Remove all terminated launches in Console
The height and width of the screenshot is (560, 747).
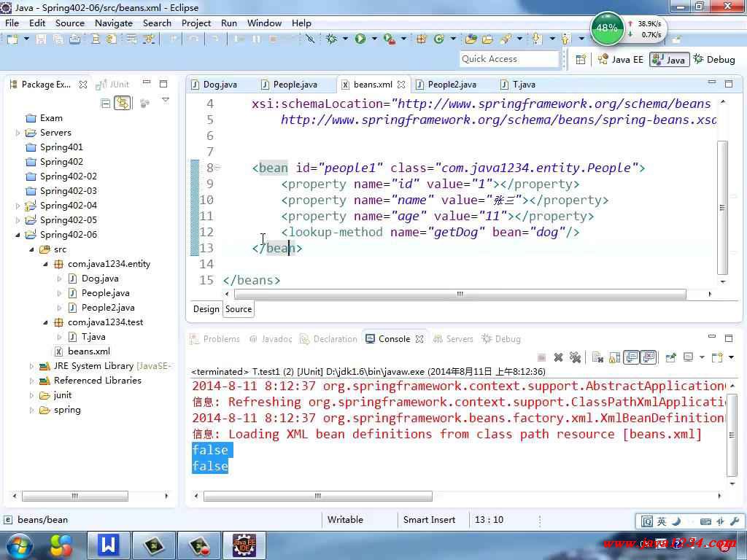click(575, 357)
